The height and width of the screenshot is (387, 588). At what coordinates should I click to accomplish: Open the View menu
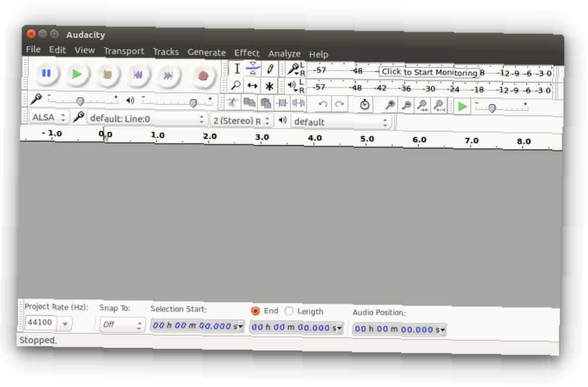(85, 50)
